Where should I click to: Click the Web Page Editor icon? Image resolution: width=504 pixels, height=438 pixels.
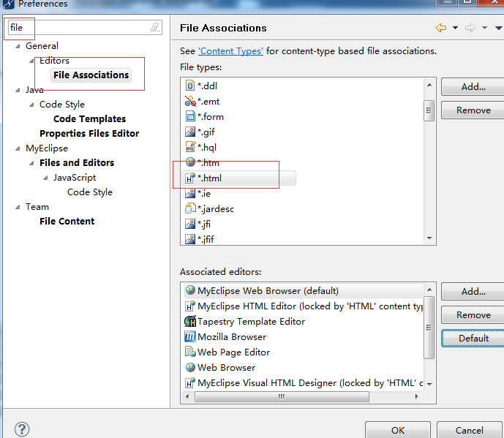190,352
